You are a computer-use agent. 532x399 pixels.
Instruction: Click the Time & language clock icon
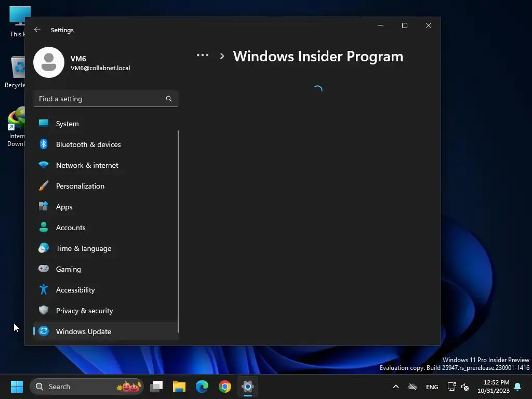[44, 248]
